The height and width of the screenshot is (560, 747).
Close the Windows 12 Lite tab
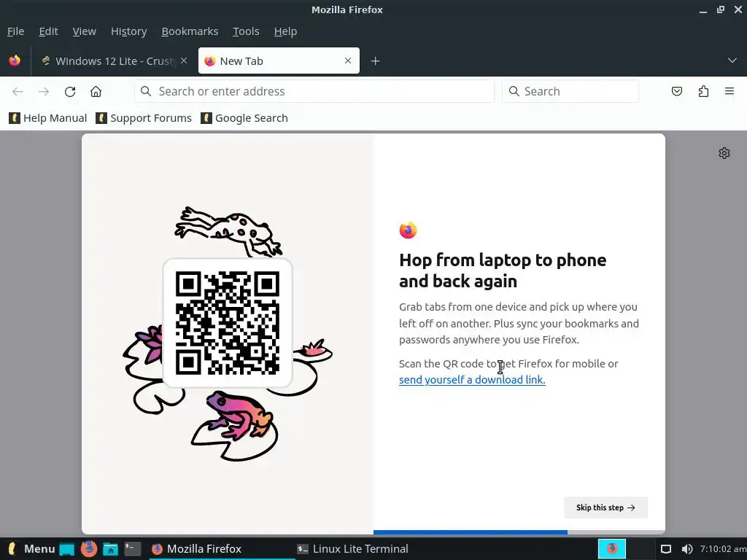click(x=184, y=61)
